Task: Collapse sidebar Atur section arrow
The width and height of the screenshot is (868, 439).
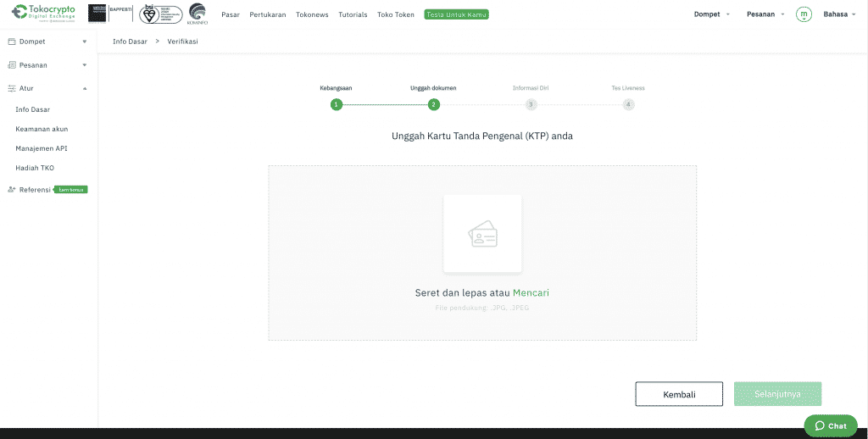Action: (x=85, y=88)
